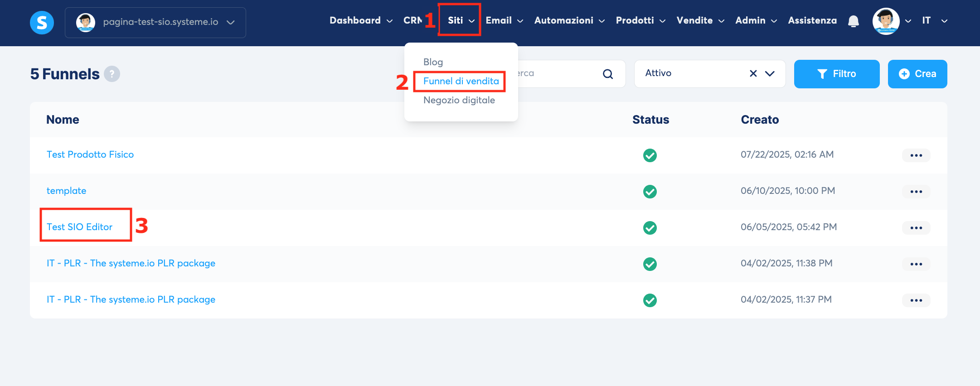The height and width of the screenshot is (386, 980).
Task: Select Negozio digitale menu entry
Action: coord(459,100)
